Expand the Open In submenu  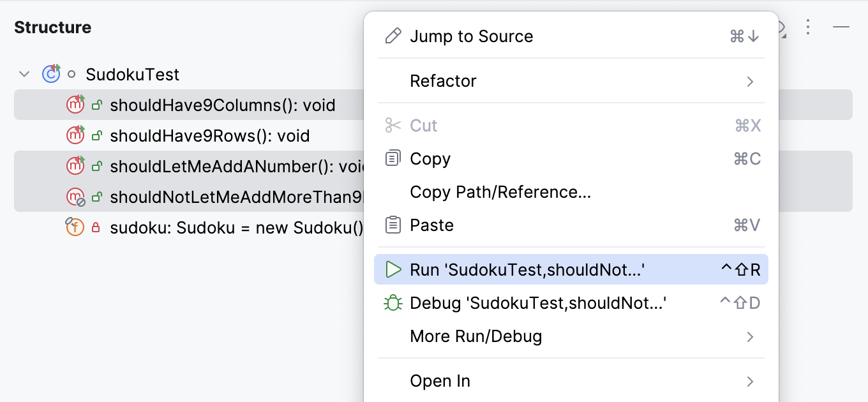click(x=751, y=381)
